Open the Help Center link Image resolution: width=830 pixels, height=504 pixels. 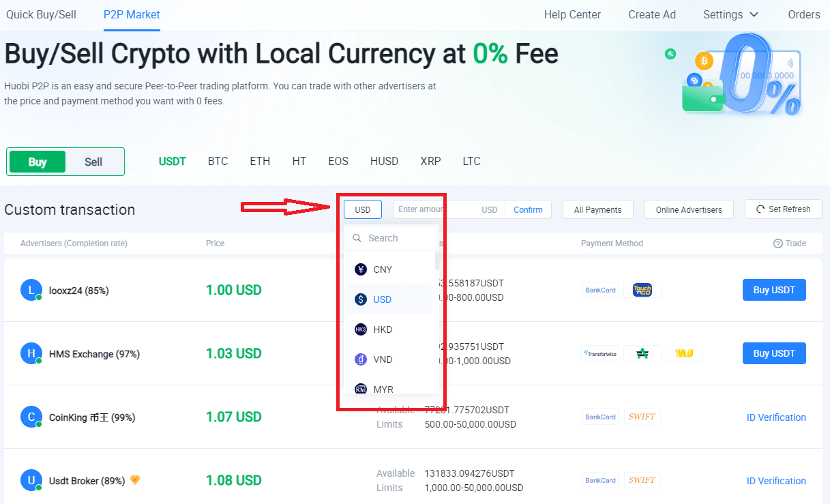(573, 14)
